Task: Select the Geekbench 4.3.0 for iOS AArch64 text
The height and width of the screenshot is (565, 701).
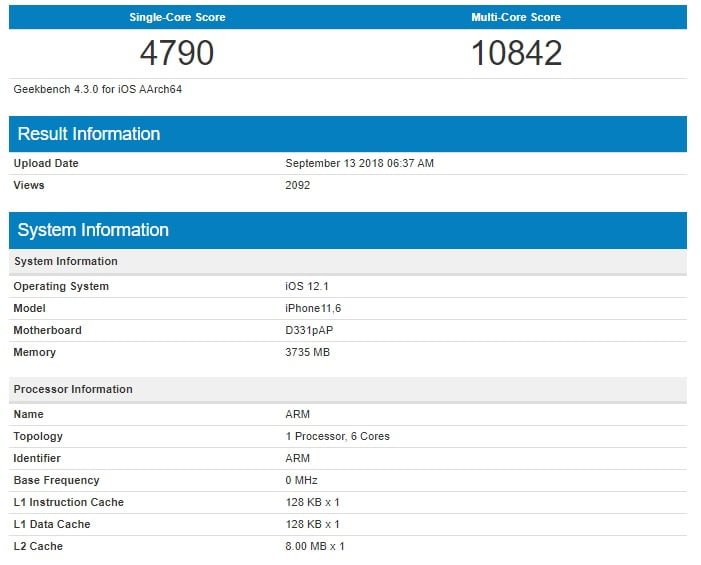Action: (98, 89)
